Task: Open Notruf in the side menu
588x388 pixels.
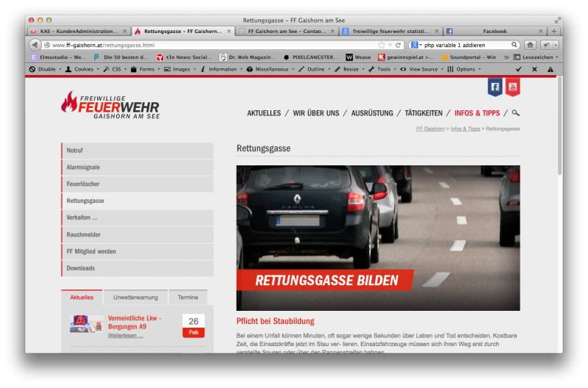Action: 137,151
